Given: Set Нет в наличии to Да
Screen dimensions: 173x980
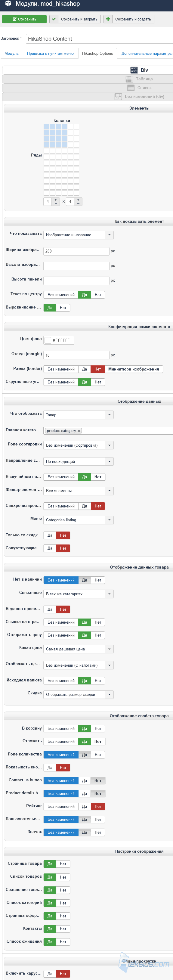Looking at the screenshot, I should [x=85, y=580].
